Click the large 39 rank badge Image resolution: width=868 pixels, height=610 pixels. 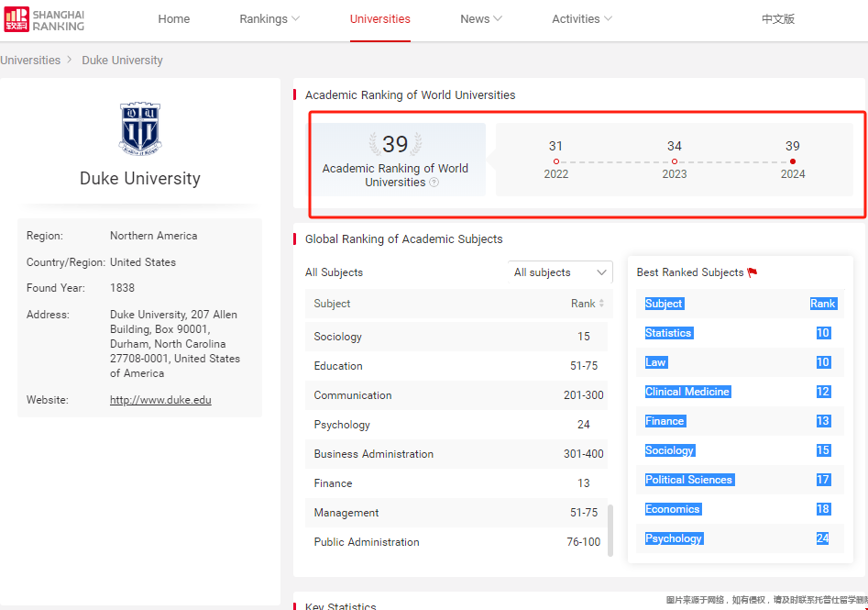pos(395,145)
